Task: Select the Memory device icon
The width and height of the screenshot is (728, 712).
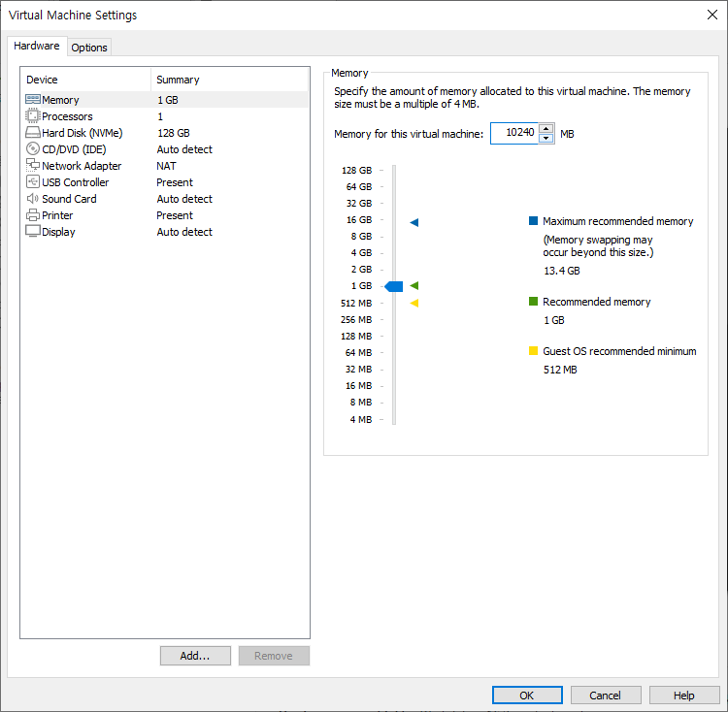Action: pos(32,99)
